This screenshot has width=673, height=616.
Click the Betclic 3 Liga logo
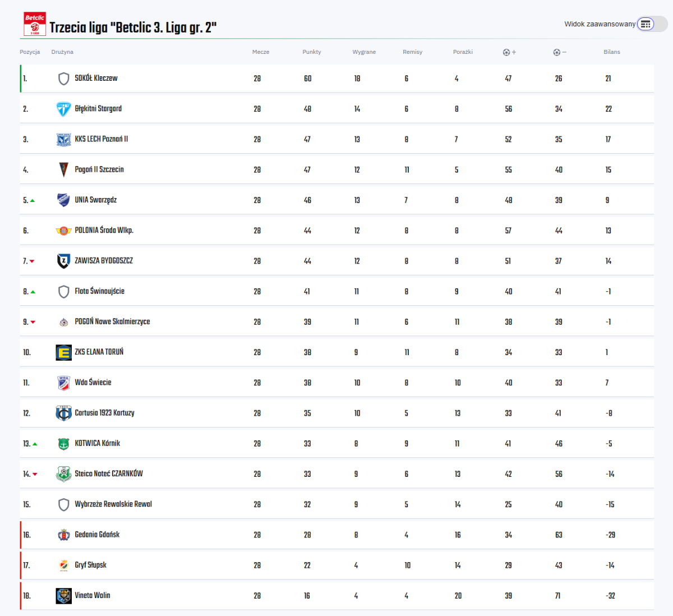tap(35, 25)
